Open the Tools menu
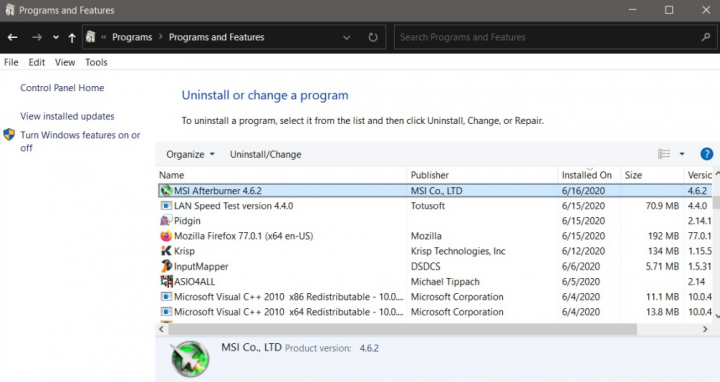 click(x=96, y=62)
